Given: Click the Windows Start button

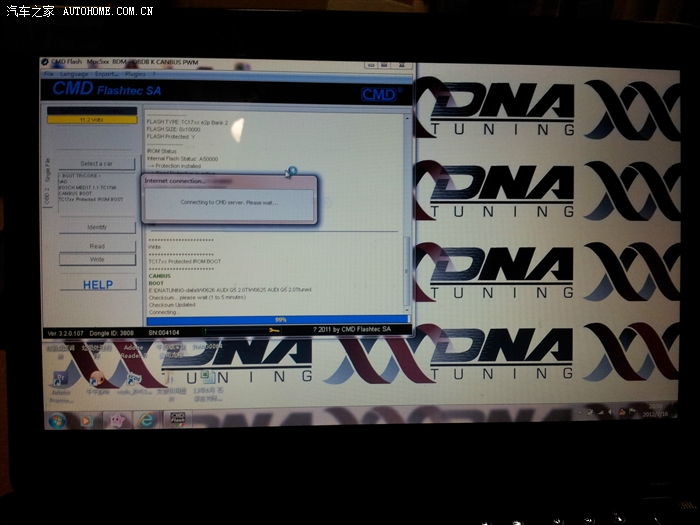Looking at the screenshot, I should tap(57, 420).
